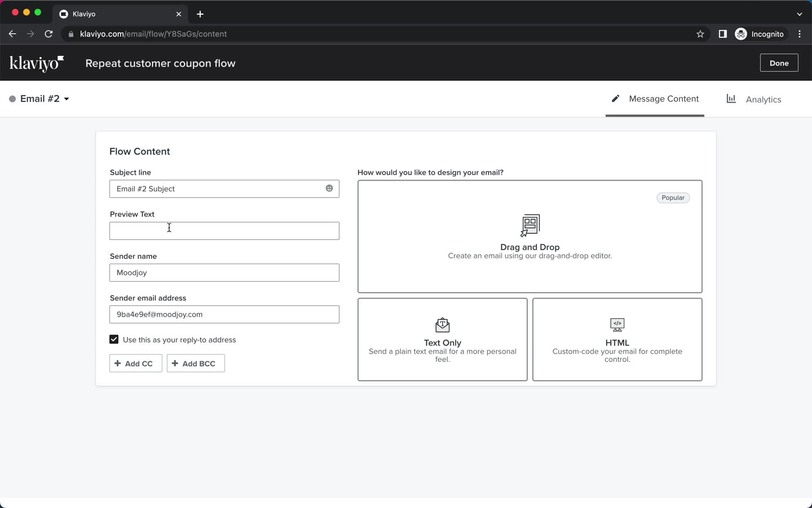This screenshot has height=508, width=812.
Task: Click the Analytics bar chart icon
Action: 732,98
